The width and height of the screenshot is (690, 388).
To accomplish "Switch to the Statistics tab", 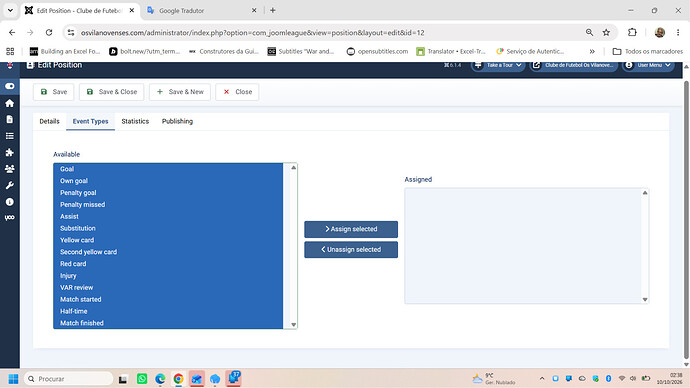I will tap(135, 121).
